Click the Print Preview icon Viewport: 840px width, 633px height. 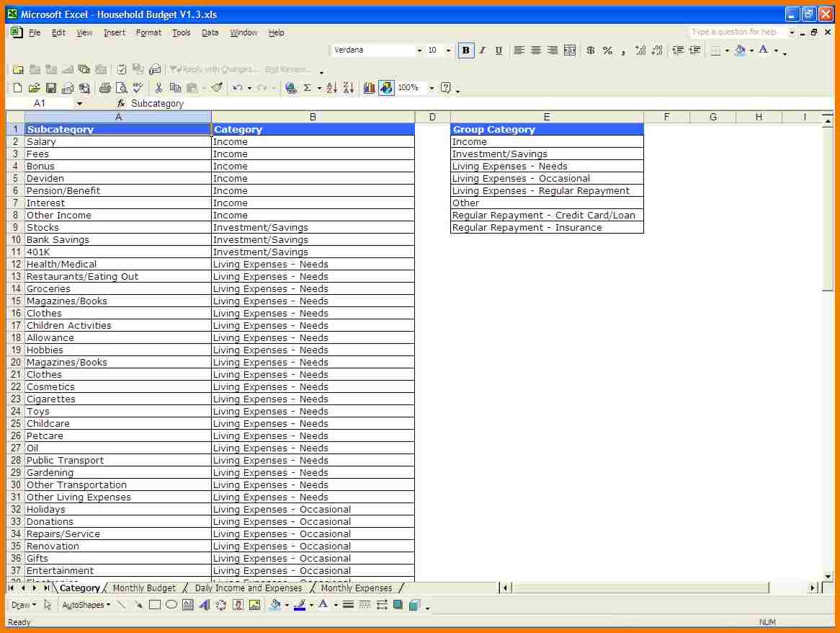(121, 88)
